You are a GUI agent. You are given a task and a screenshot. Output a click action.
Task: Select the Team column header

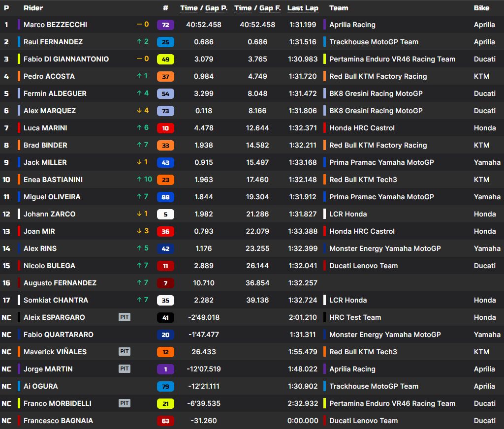(x=339, y=8)
